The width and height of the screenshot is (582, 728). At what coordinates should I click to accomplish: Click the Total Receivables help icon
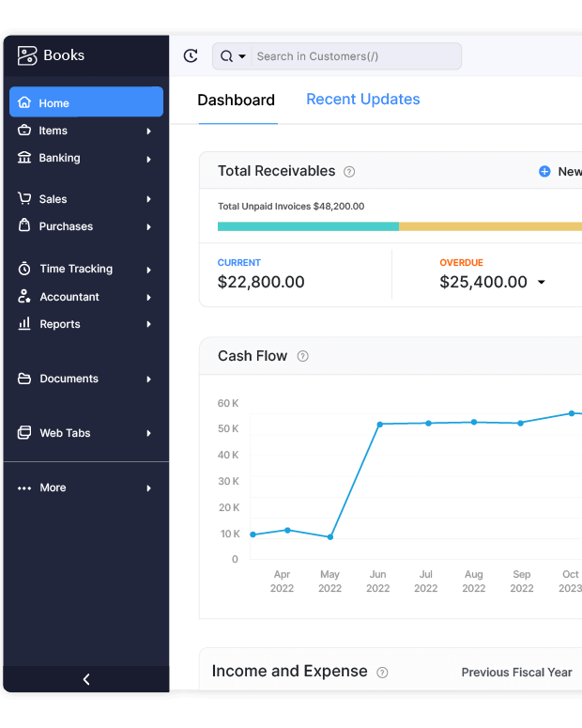tap(349, 172)
